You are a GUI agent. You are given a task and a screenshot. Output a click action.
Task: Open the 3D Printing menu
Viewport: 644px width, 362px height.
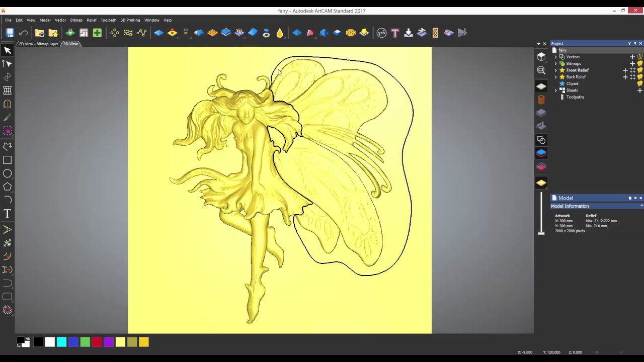point(130,20)
